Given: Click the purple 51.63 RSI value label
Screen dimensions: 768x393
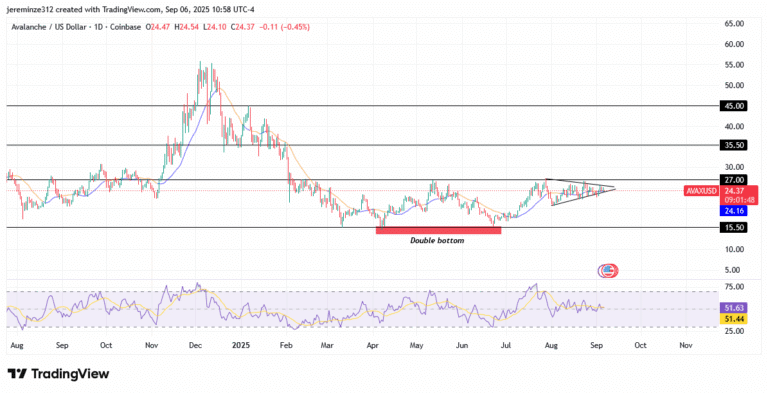Looking at the screenshot, I should click(733, 308).
